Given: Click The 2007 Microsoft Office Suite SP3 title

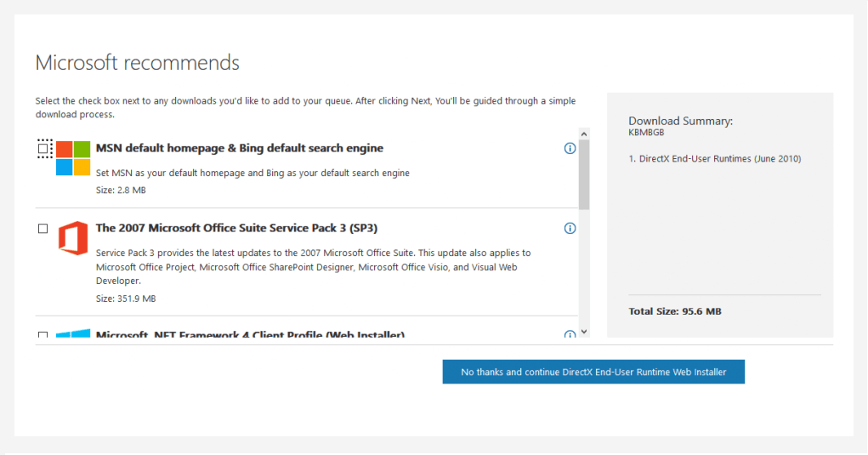Looking at the screenshot, I should coord(236,228).
